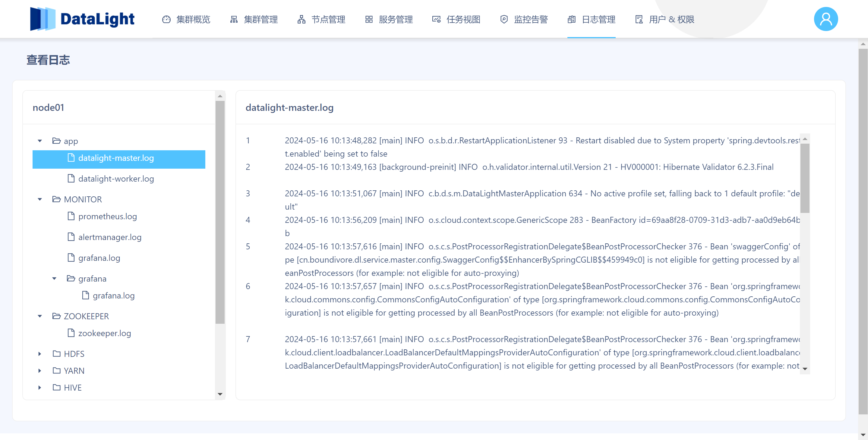
Task: Go to 节点管理 menu
Action: [321, 20]
